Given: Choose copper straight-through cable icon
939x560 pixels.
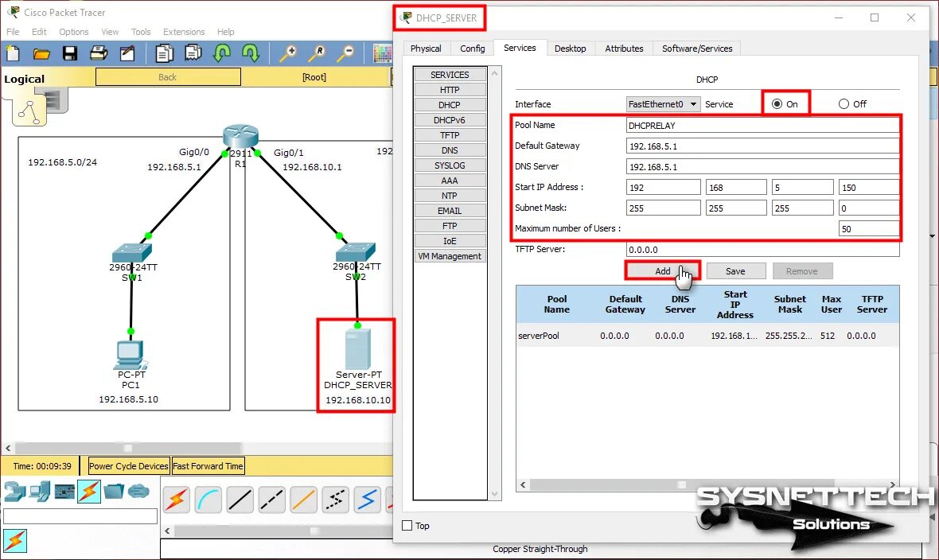Looking at the screenshot, I should [x=240, y=500].
